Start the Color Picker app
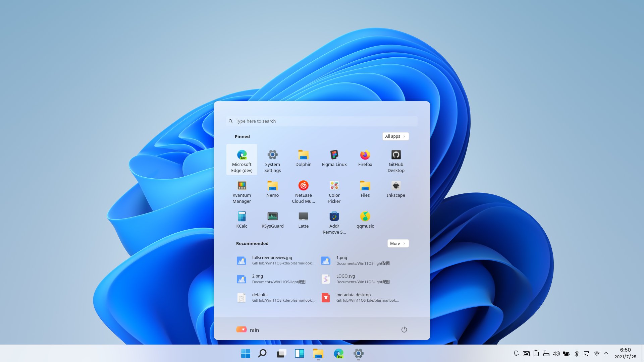The width and height of the screenshot is (644, 362). (x=334, y=190)
